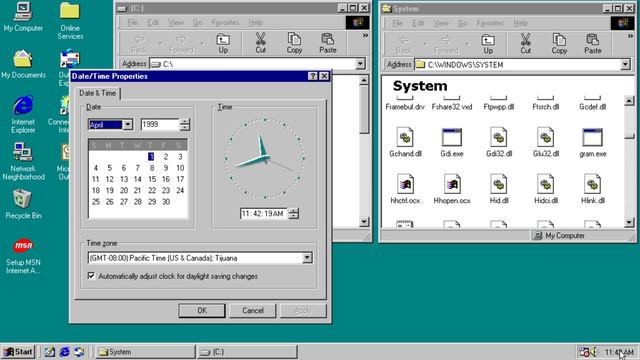Select the hhctrl.ocx file icon
The image size is (640, 360).
(x=405, y=189)
